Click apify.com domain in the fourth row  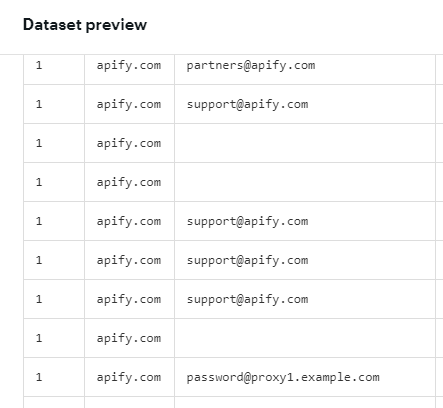click(129, 182)
